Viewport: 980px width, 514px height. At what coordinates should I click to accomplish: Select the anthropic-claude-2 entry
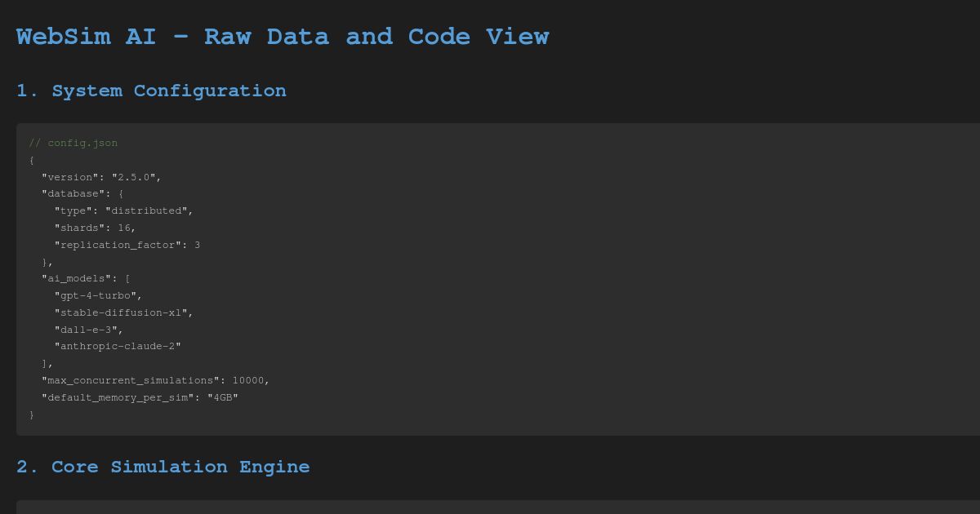pos(116,346)
